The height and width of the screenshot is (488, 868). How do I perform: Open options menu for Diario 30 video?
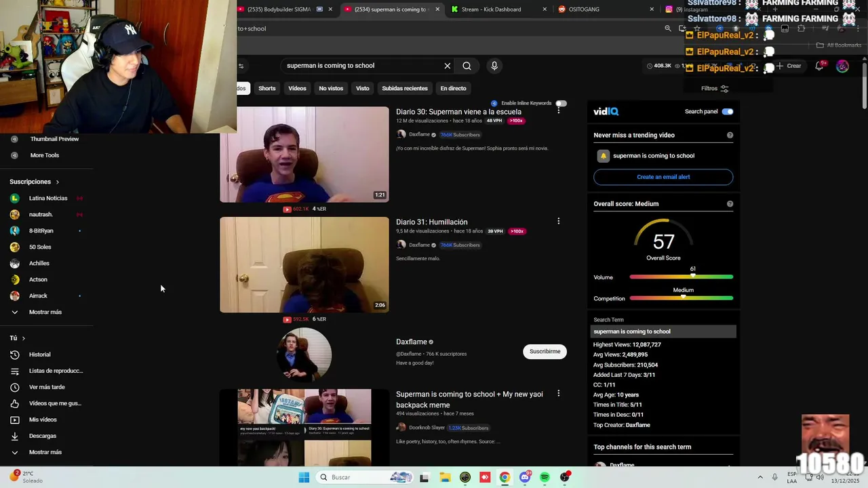coord(559,110)
